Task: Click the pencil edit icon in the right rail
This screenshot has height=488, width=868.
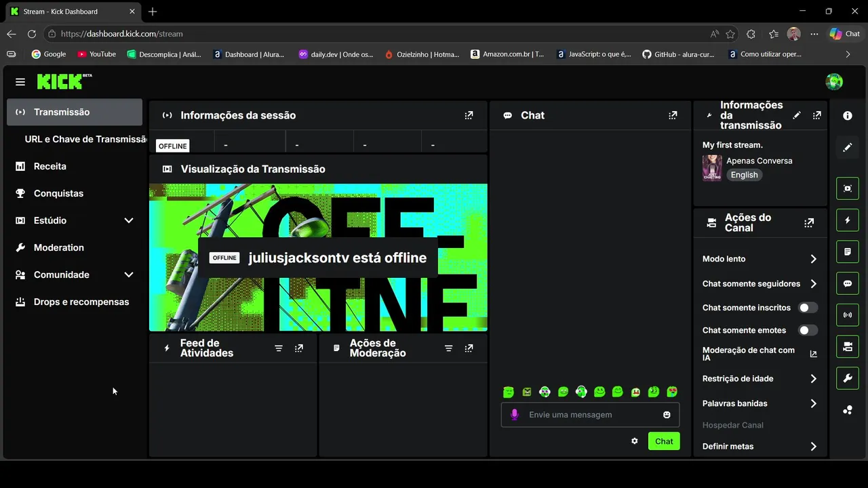Action: (x=848, y=147)
